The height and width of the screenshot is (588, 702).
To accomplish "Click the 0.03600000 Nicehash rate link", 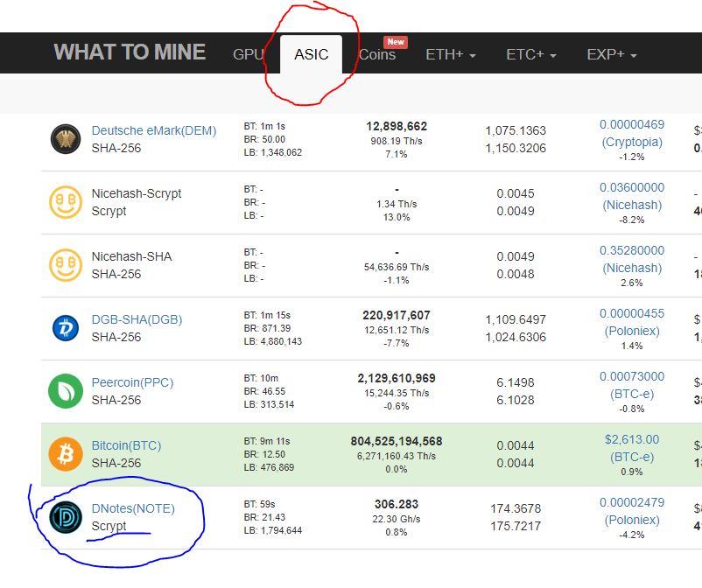I will (x=632, y=197).
